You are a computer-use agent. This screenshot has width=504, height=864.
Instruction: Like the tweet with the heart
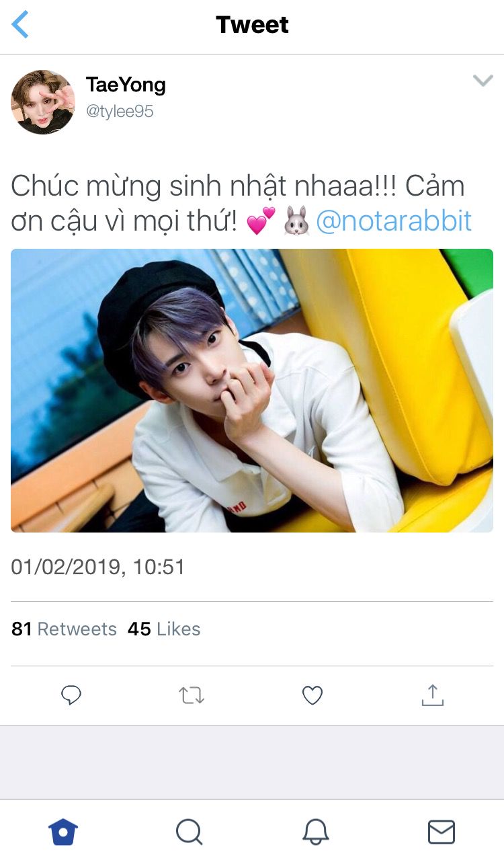click(312, 695)
